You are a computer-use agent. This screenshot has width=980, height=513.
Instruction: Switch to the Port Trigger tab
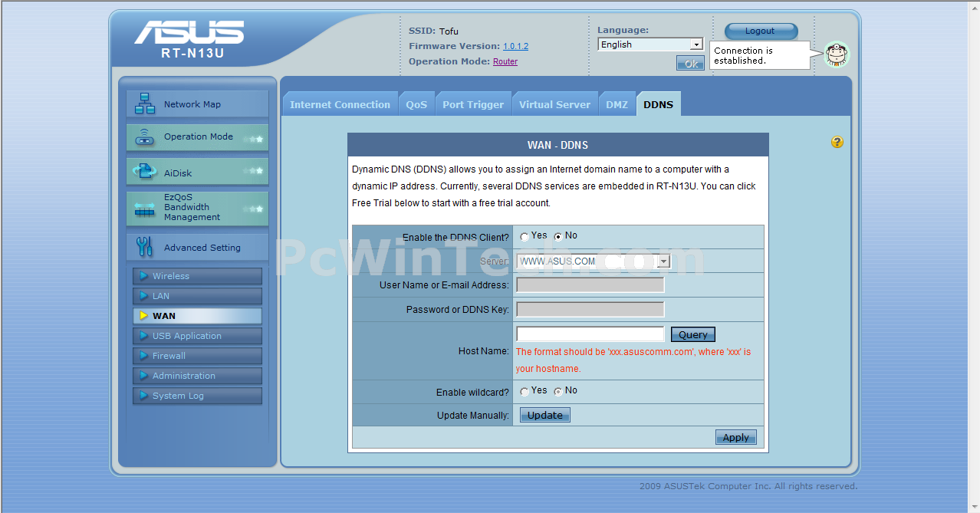473,104
